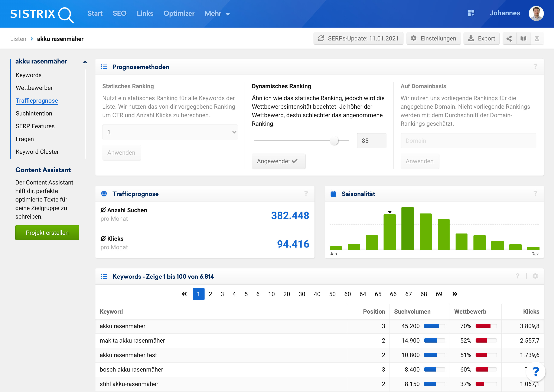The height and width of the screenshot is (392, 554).
Task: Open the static ranking position dropdown
Action: pos(170,132)
